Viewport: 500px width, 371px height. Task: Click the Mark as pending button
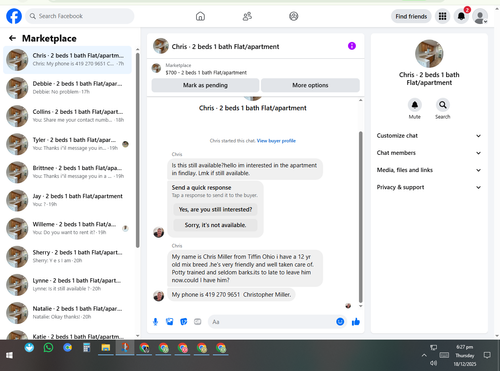coord(205,85)
